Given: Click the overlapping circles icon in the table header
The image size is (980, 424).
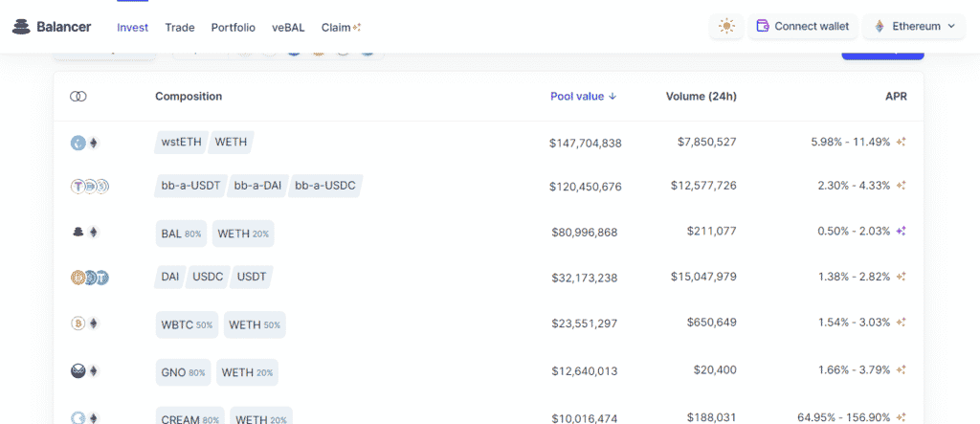Looking at the screenshot, I should pos(78,97).
